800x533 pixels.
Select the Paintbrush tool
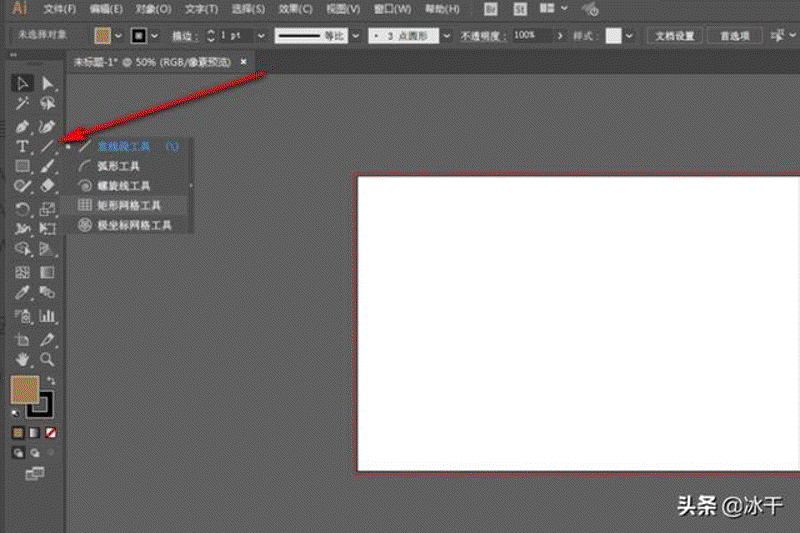pos(47,166)
